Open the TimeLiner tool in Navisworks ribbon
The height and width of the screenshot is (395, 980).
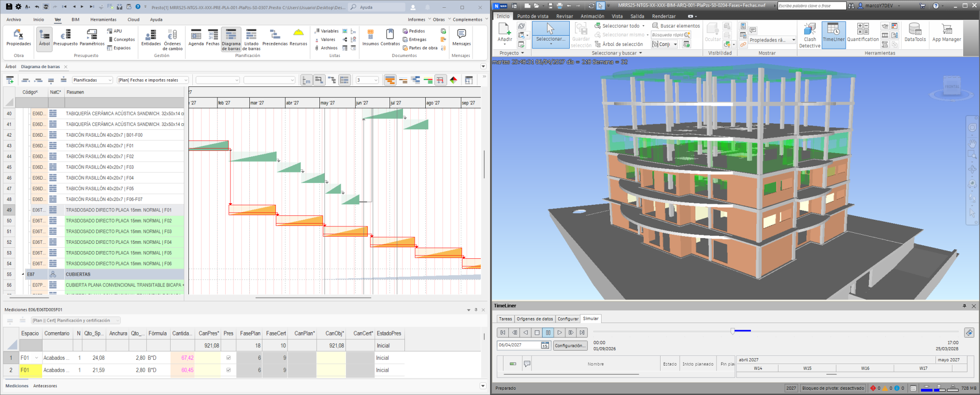[834, 35]
